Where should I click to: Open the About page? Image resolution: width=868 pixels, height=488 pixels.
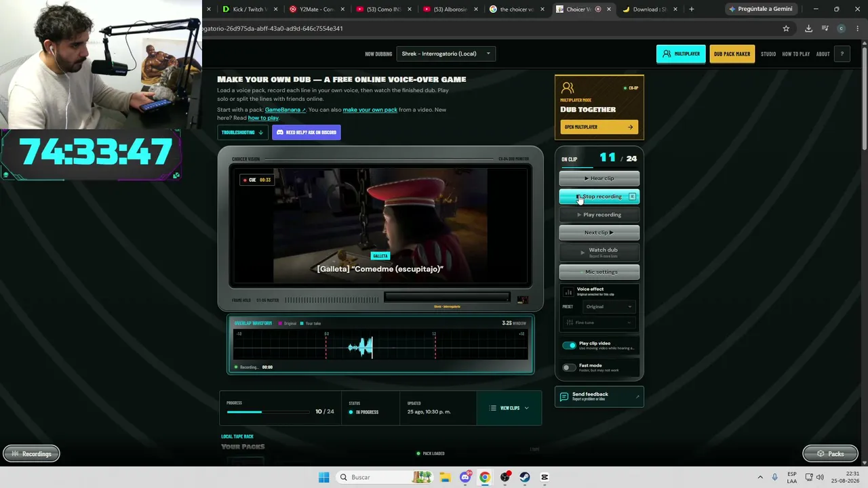click(x=823, y=54)
